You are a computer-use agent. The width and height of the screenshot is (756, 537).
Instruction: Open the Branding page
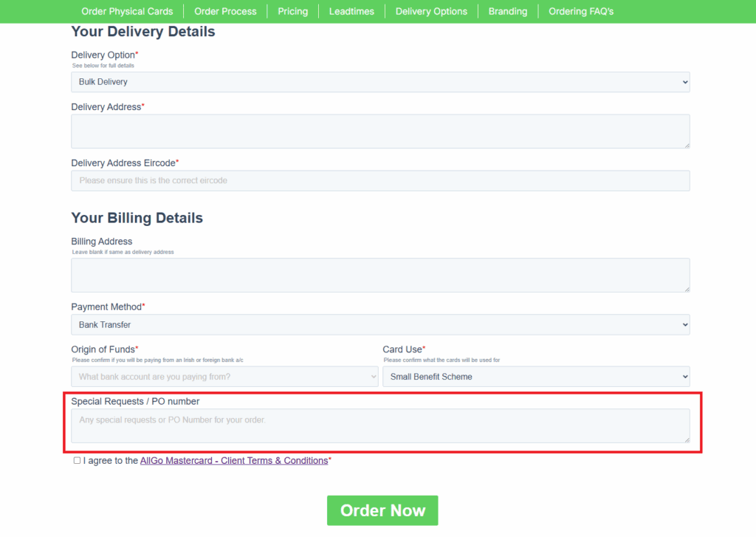point(508,11)
